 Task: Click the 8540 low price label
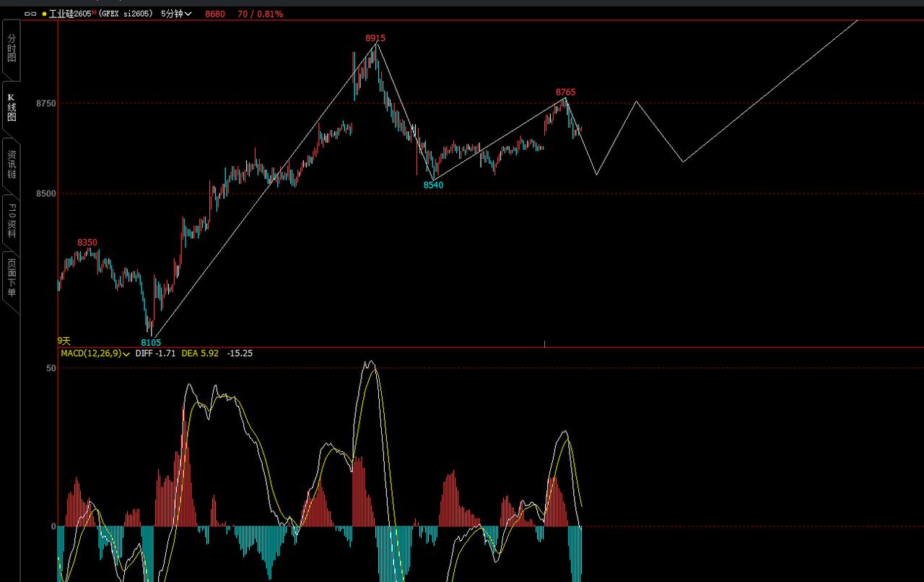tap(433, 185)
